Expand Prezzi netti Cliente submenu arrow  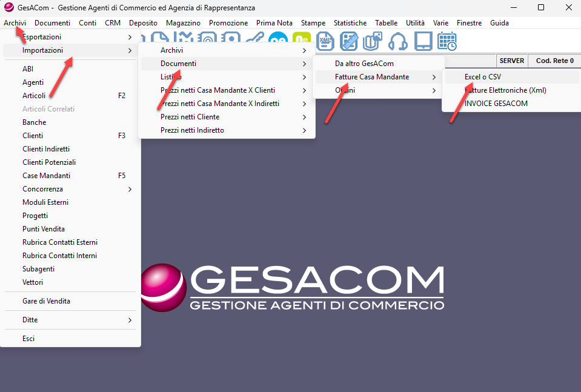click(x=304, y=117)
